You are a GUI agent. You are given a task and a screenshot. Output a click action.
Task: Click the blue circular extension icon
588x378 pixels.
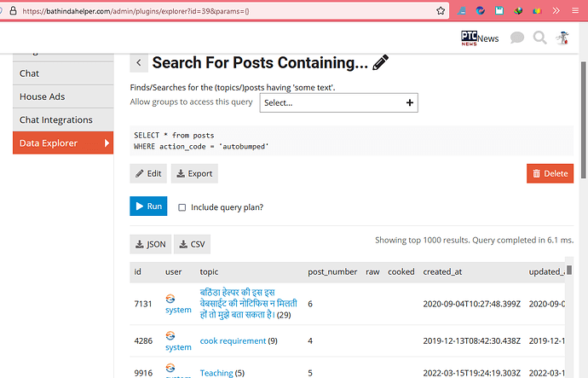pyautogui.click(x=481, y=10)
